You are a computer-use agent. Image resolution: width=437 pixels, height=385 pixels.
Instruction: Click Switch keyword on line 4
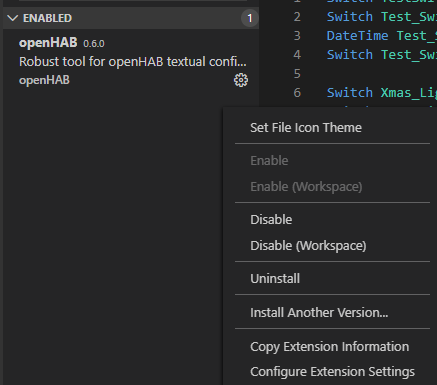click(350, 55)
